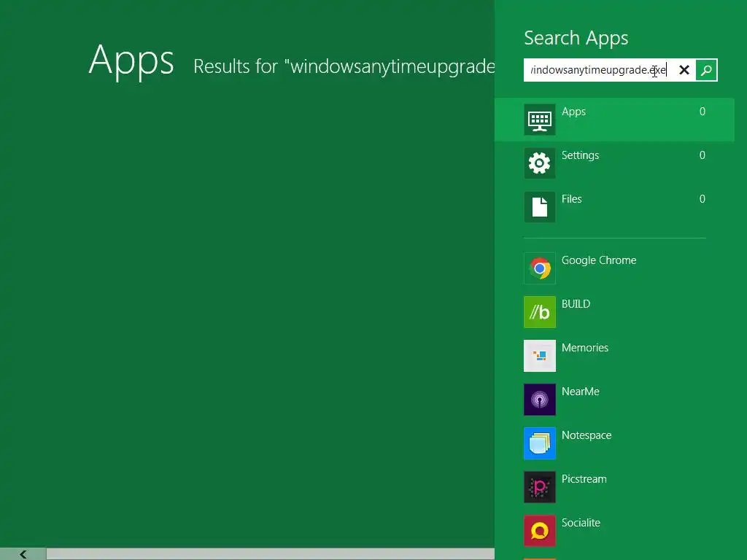Click the Search Apps heading

(x=576, y=38)
